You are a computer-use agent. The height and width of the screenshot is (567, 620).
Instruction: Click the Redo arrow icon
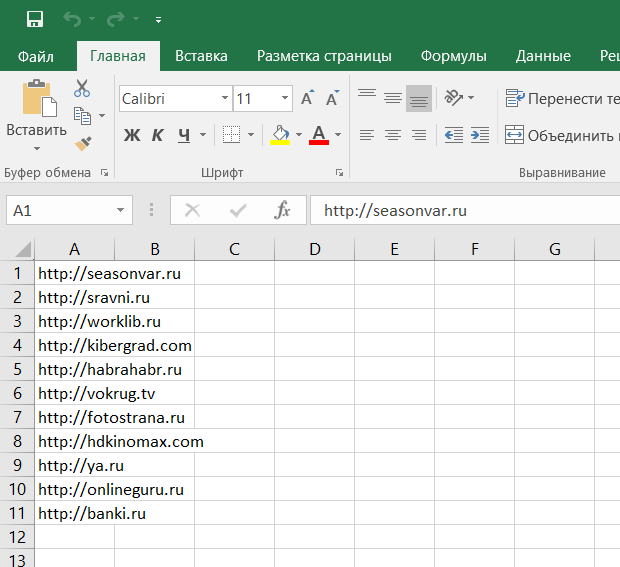tap(116, 19)
